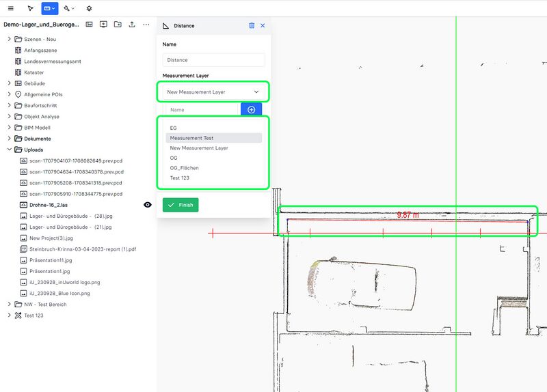Open the three-dot more options menu

pos(146,25)
